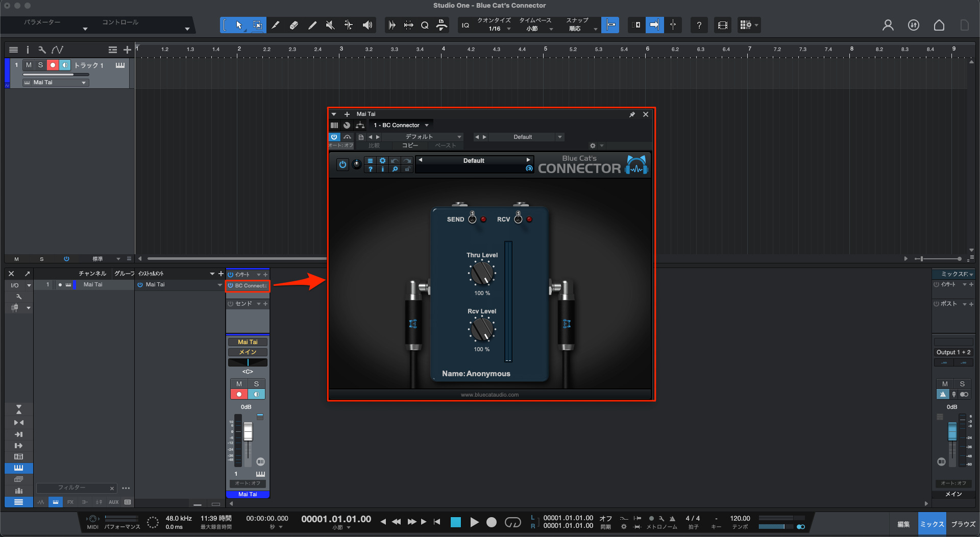Open the plugin routing channel editor icon
This screenshot has width=980, height=537.
click(x=360, y=125)
